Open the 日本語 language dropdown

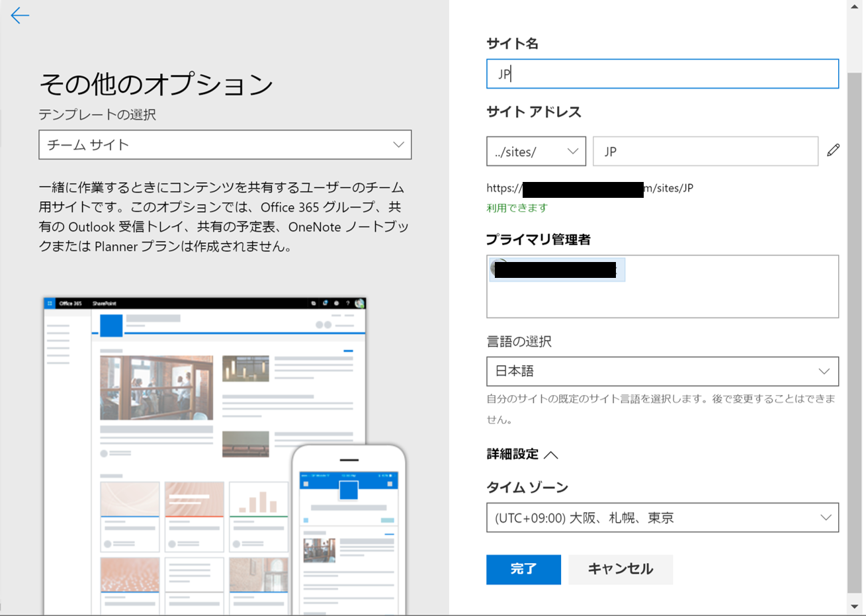(662, 371)
